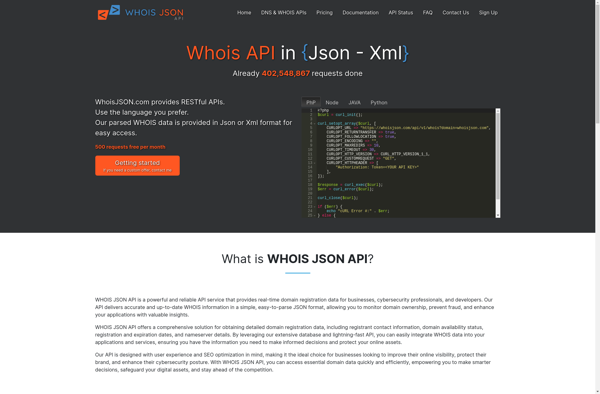Viewport: 600px width, 394px height.
Task: Collapse fold arrow on code line 4
Action: click(315, 124)
